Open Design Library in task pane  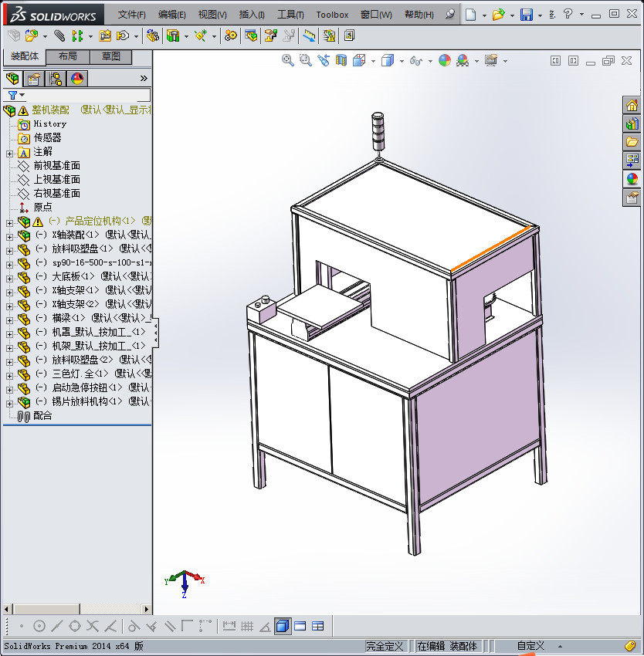632,123
